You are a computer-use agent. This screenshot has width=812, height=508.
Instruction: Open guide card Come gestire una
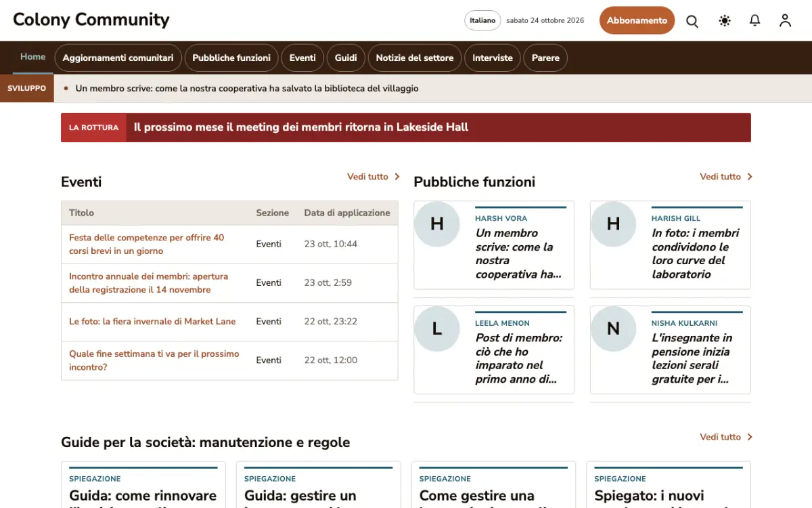coord(477,496)
